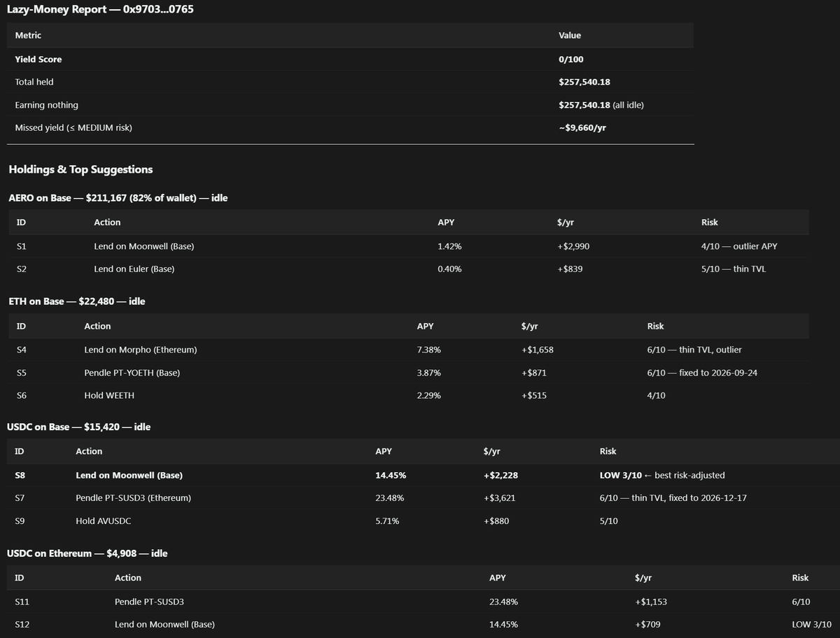The width and height of the screenshot is (840, 638).
Task: Click the Missed yield ~$9,660/yr value
Action: (x=582, y=127)
